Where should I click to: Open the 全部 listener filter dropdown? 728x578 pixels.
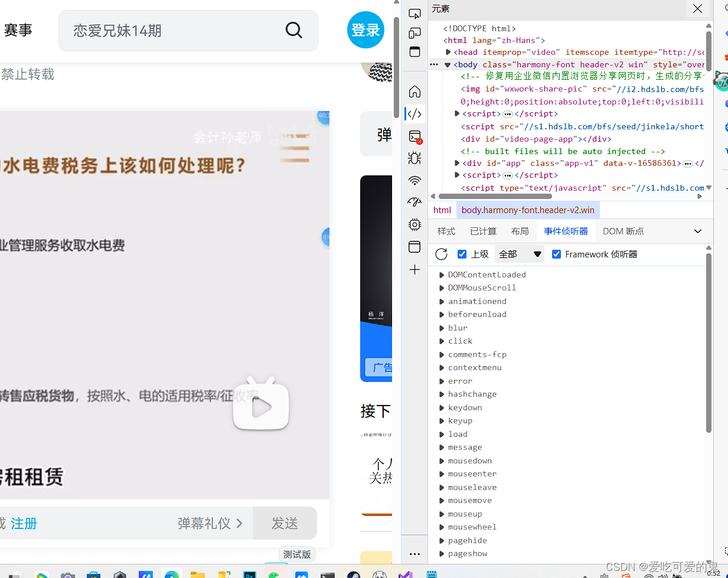tap(520, 254)
